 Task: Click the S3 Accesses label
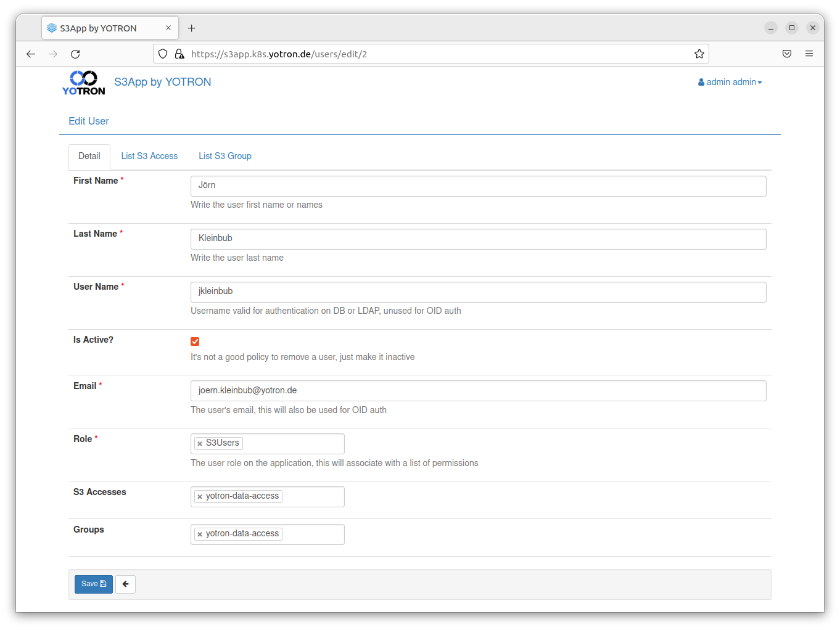100,492
